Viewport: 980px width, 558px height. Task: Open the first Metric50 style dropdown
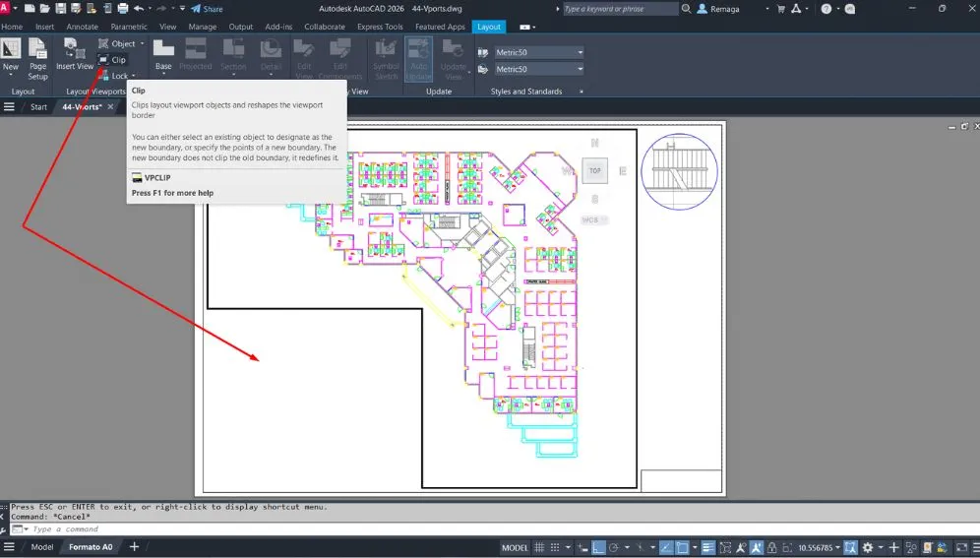580,52
